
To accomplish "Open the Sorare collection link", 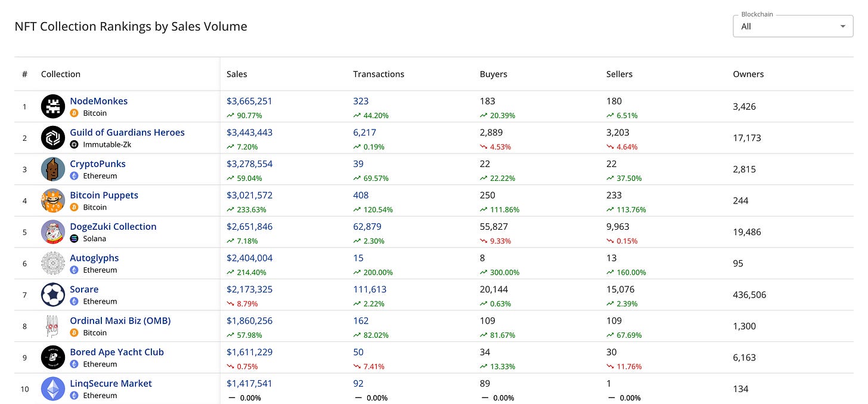I will (84, 289).
